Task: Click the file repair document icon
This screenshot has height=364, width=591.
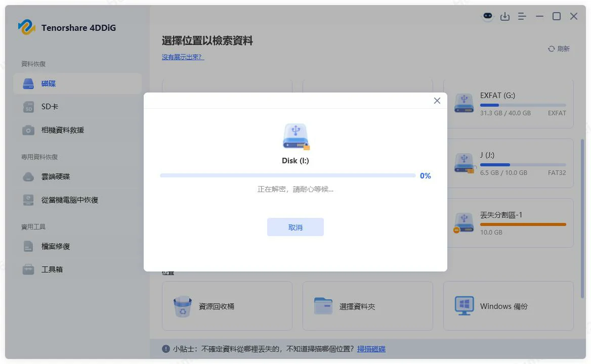Action: pos(28,247)
